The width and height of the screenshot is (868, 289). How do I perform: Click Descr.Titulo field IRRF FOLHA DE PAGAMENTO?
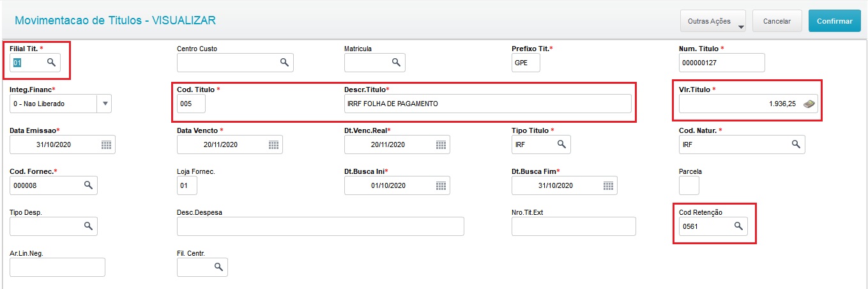click(x=487, y=104)
